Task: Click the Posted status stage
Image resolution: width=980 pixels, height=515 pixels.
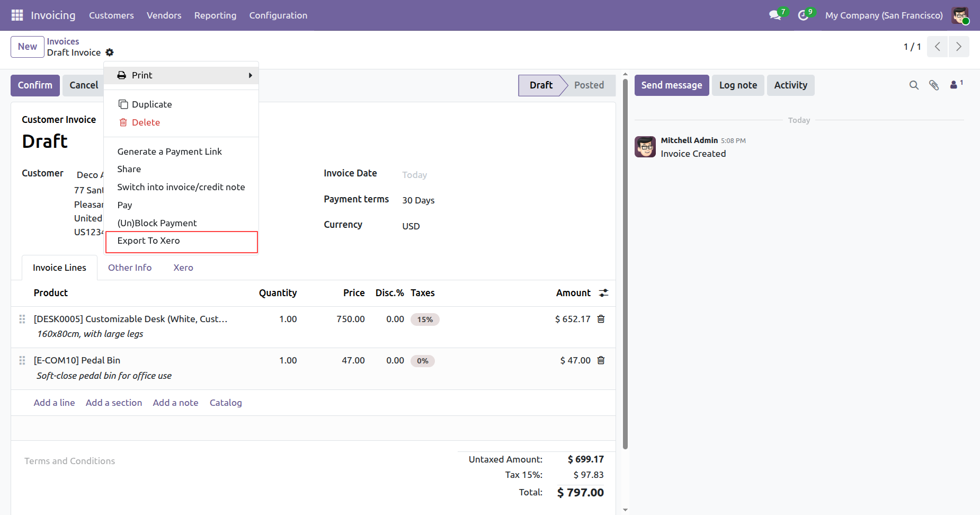Action: (x=589, y=85)
